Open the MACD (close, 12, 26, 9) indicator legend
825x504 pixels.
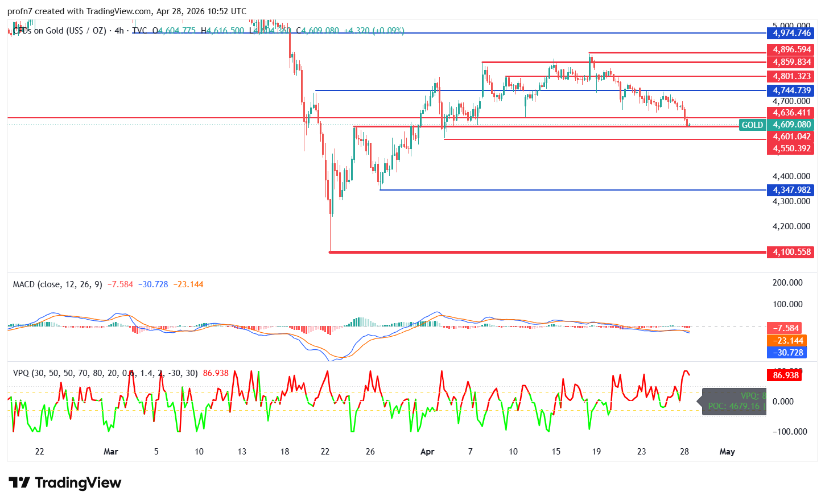tap(57, 284)
